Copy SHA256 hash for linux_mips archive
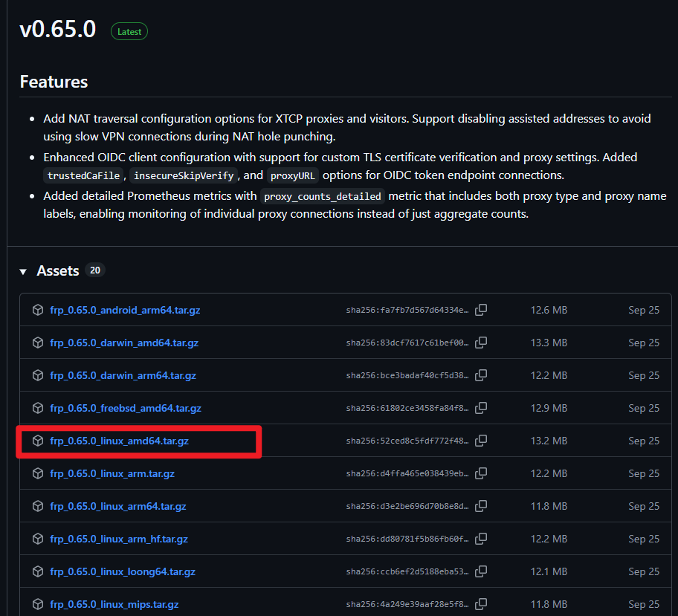Screen dimensions: 678x616 coord(481,604)
